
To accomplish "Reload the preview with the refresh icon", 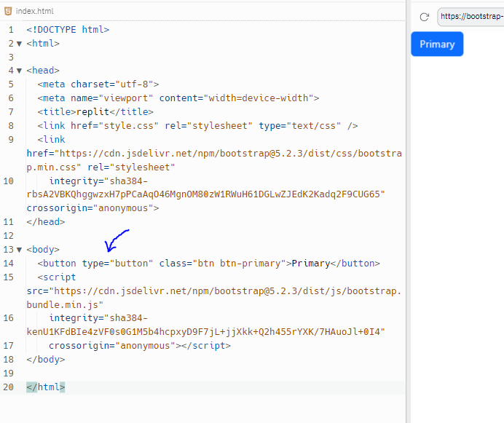I will tap(425, 17).
